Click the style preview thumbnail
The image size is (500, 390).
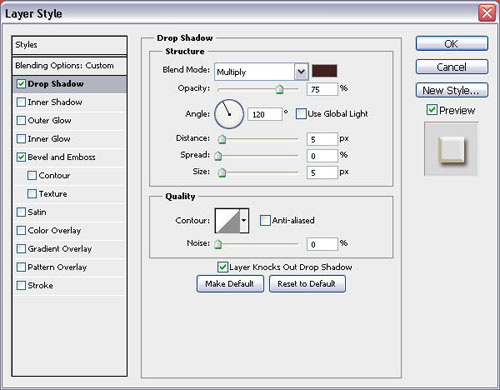tap(451, 149)
